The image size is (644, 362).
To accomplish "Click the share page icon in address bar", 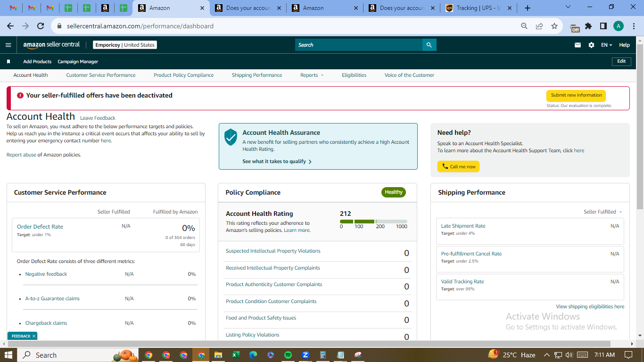I will (x=539, y=26).
